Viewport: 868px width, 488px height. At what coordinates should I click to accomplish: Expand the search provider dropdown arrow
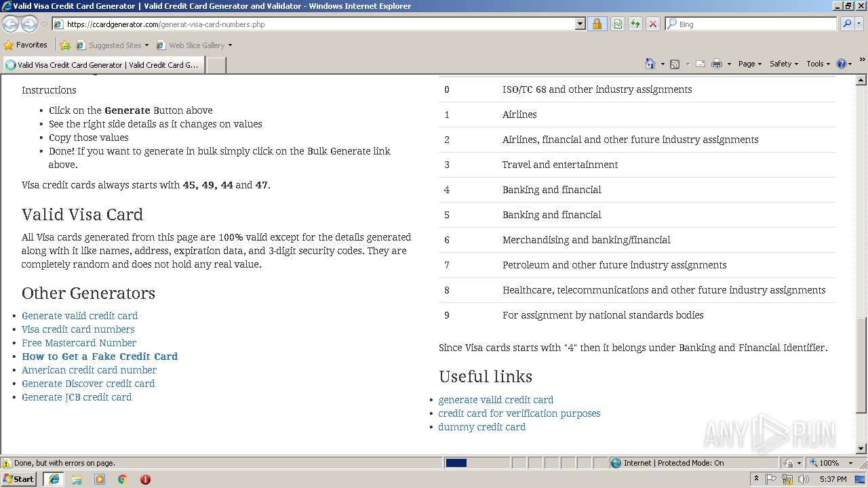[860, 24]
